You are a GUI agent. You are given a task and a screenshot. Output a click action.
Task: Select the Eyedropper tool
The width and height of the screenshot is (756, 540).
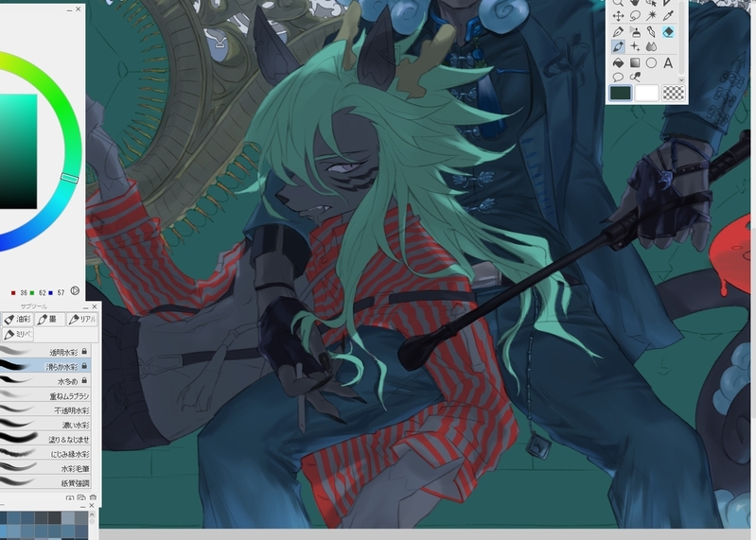tap(668, 16)
